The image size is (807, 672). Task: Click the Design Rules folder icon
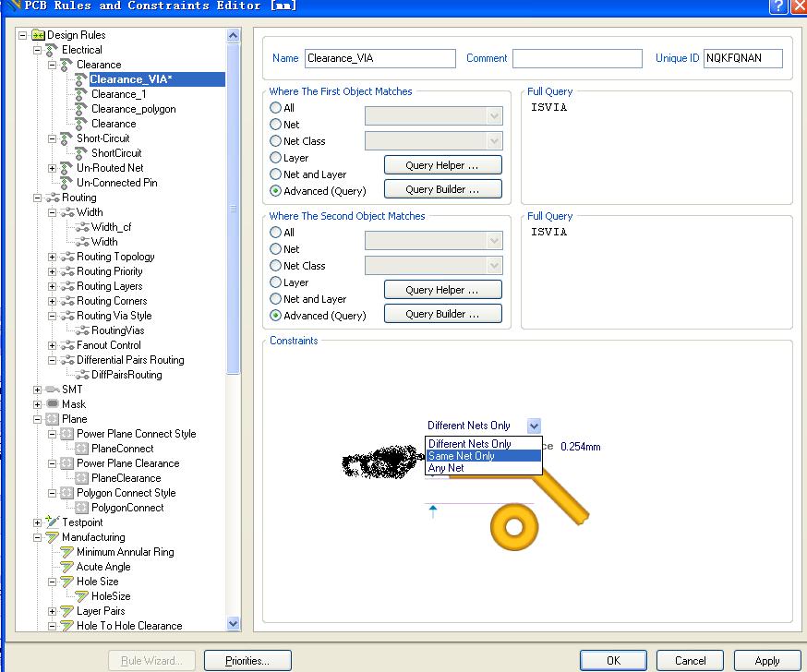[x=38, y=35]
